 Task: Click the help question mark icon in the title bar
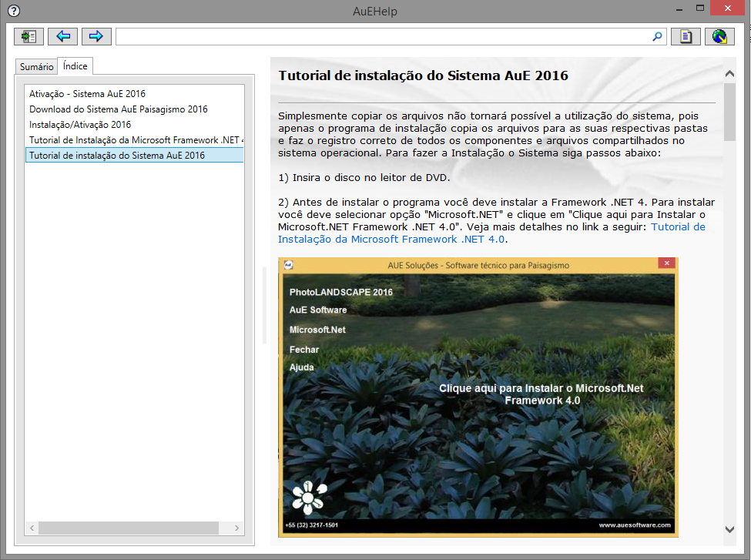[12, 11]
